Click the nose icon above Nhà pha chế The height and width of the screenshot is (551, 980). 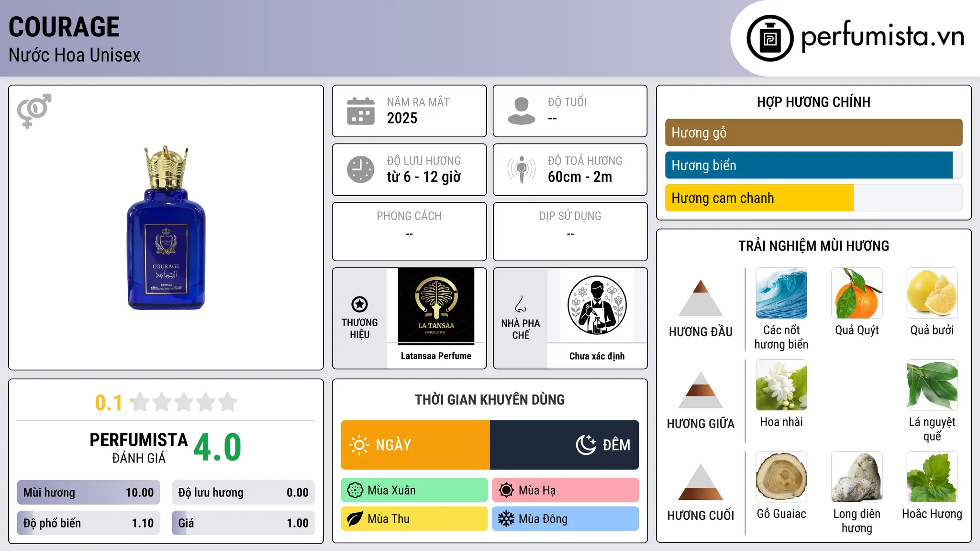point(521,304)
